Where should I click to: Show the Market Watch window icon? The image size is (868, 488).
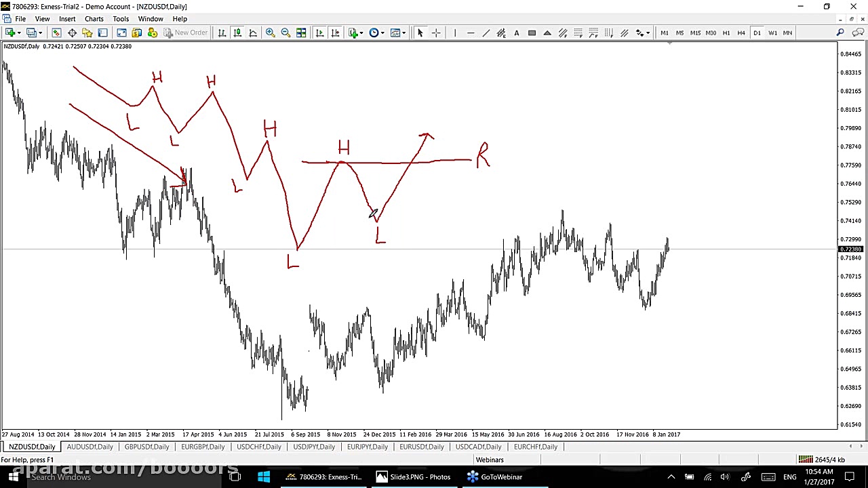click(56, 33)
